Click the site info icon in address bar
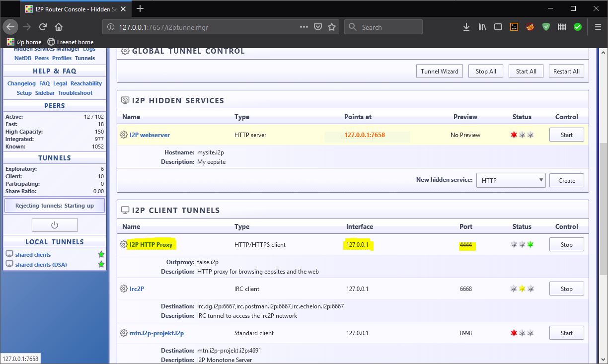The height and width of the screenshot is (364, 608). pos(111,27)
